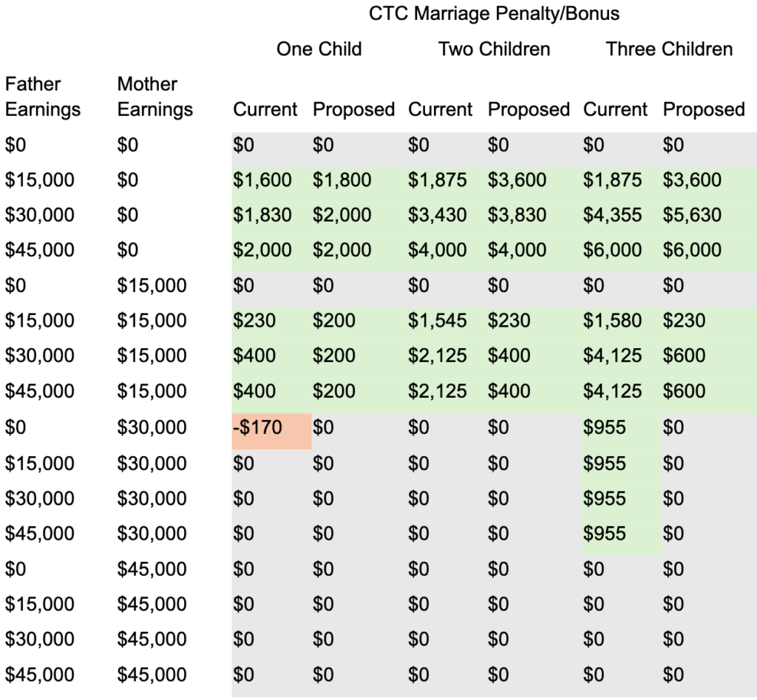
Task: Select the Two Children column group header
Action: pos(494,50)
